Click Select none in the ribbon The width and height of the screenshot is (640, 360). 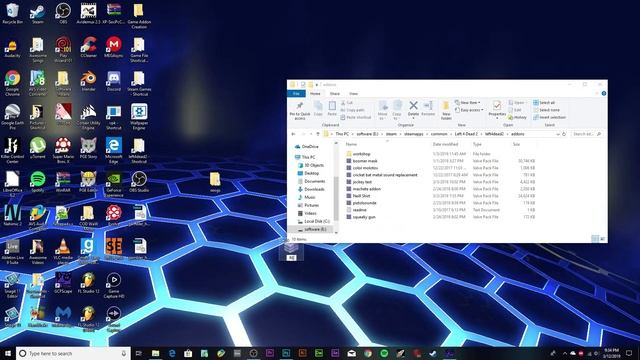pyautogui.click(x=546, y=110)
